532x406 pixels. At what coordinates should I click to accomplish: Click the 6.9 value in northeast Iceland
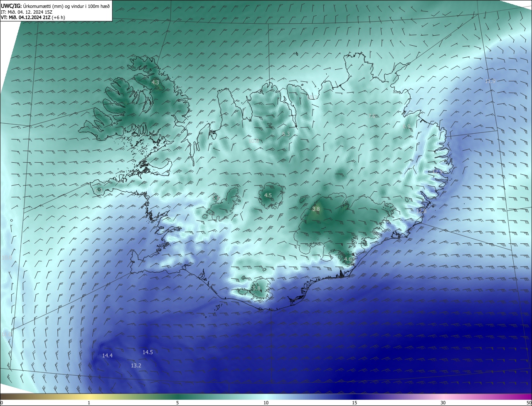[406, 126]
